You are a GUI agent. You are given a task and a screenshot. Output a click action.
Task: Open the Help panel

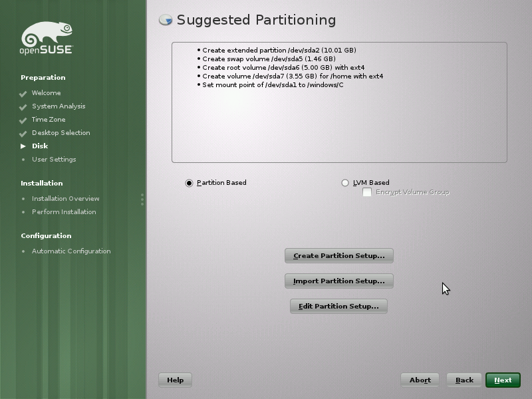(x=175, y=380)
